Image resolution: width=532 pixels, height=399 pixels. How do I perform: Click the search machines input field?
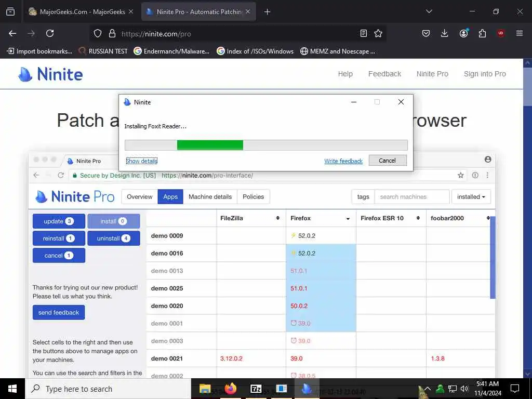412,197
